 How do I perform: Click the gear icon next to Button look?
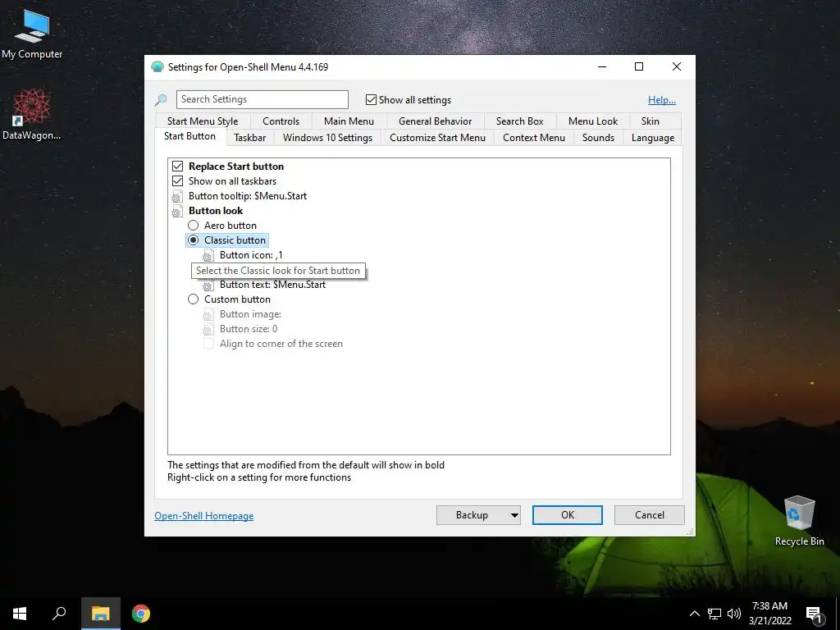(177, 211)
